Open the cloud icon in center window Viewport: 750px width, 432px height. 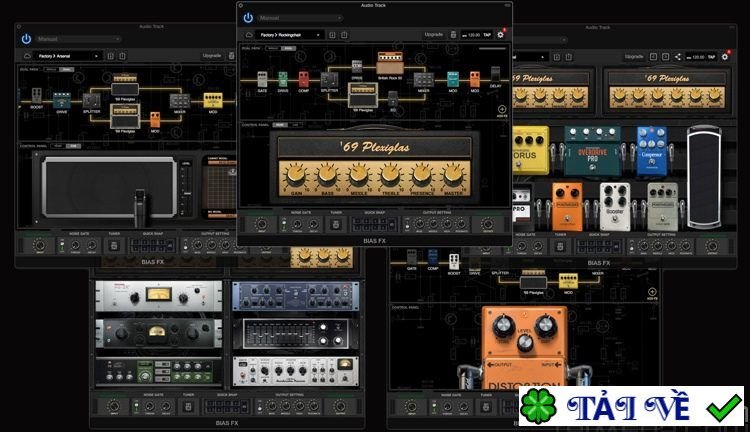(249, 34)
